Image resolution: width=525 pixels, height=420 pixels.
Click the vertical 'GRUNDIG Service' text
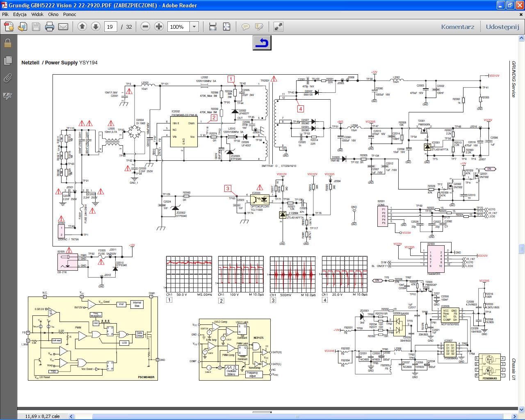click(513, 79)
